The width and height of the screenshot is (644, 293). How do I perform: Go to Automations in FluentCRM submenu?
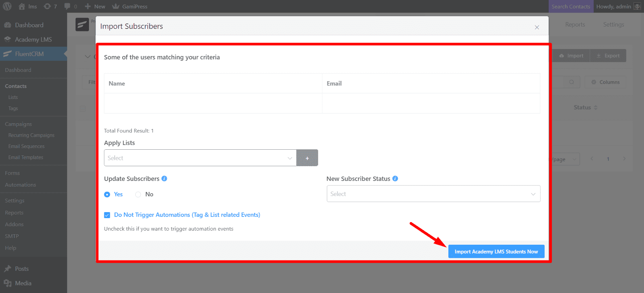pos(21,185)
